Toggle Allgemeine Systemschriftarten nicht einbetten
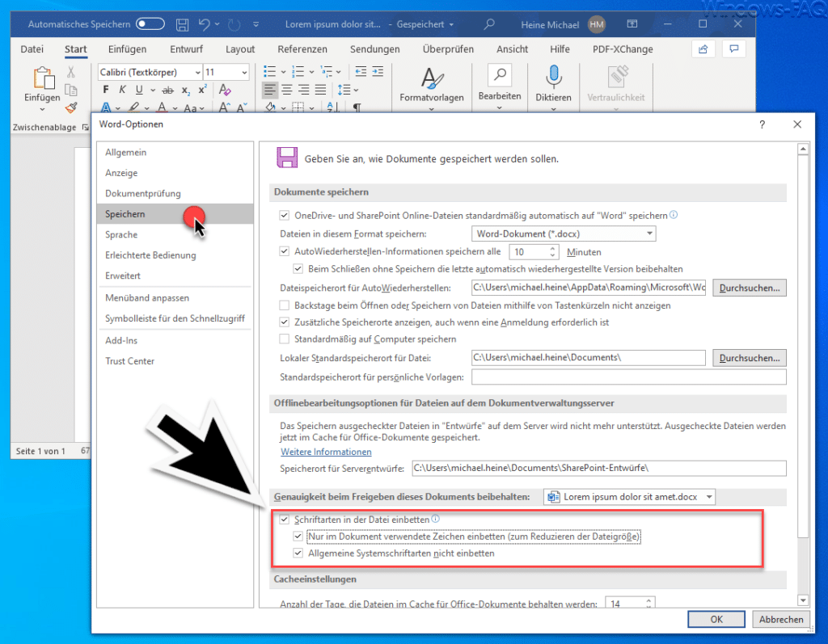The height and width of the screenshot is (644, 828). tap(298, 554)
